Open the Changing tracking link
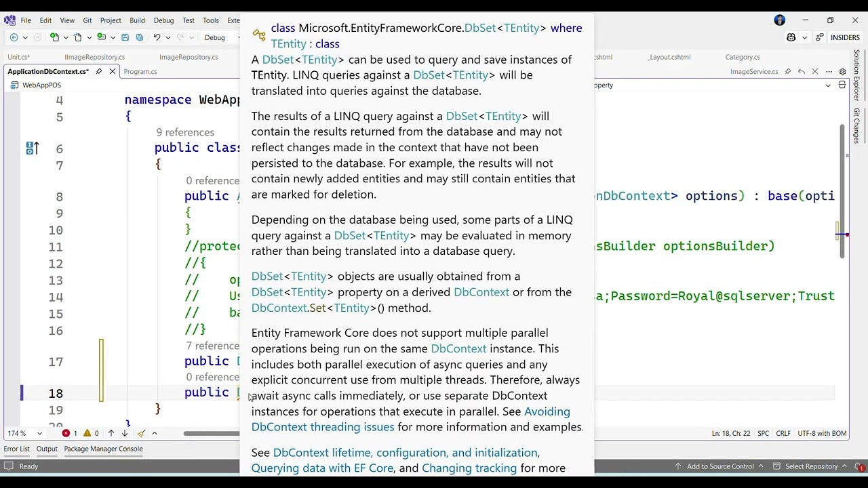Image resolution: width=868 pixels, height=488 pixels. [469, 468]
